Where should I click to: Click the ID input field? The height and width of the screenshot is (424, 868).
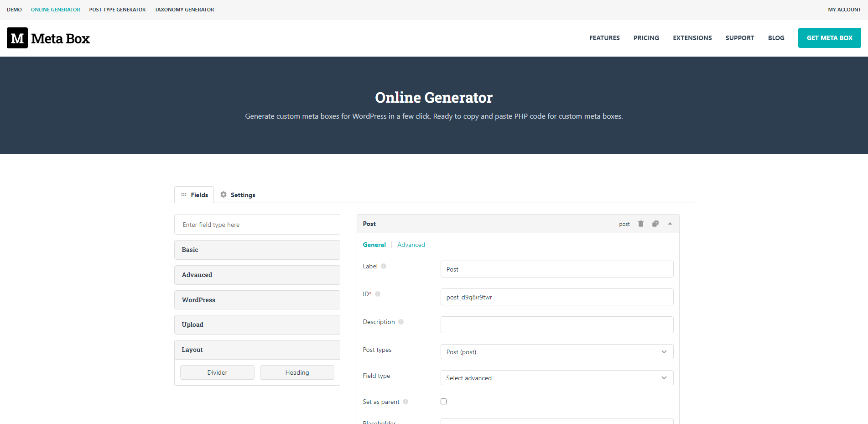pos(557,297)
